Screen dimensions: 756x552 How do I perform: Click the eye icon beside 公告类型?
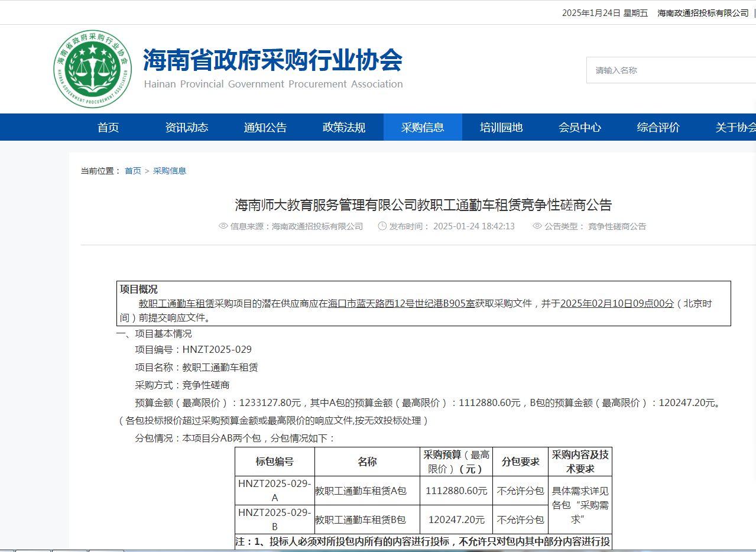point(537,226)
